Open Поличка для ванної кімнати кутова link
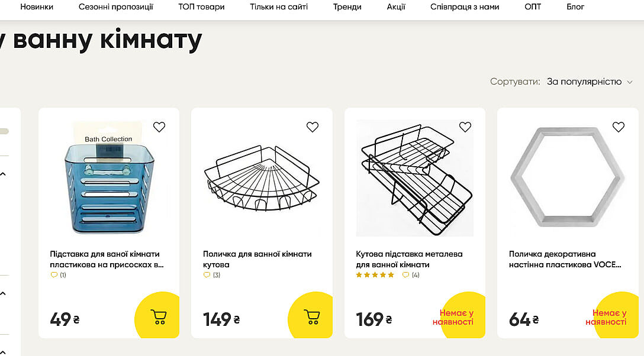The width and height of the screenshot is (644, 356). (257, 259)
